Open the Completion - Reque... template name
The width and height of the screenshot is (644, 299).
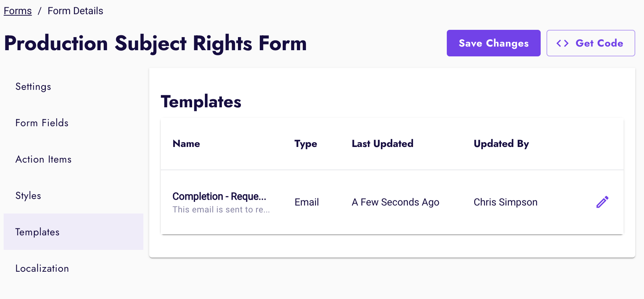point(219,196)
